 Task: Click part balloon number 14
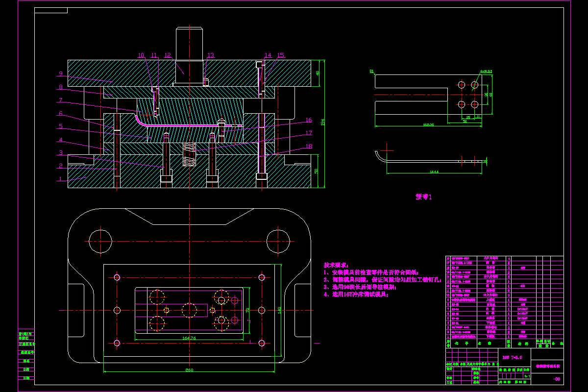[268, 55]
